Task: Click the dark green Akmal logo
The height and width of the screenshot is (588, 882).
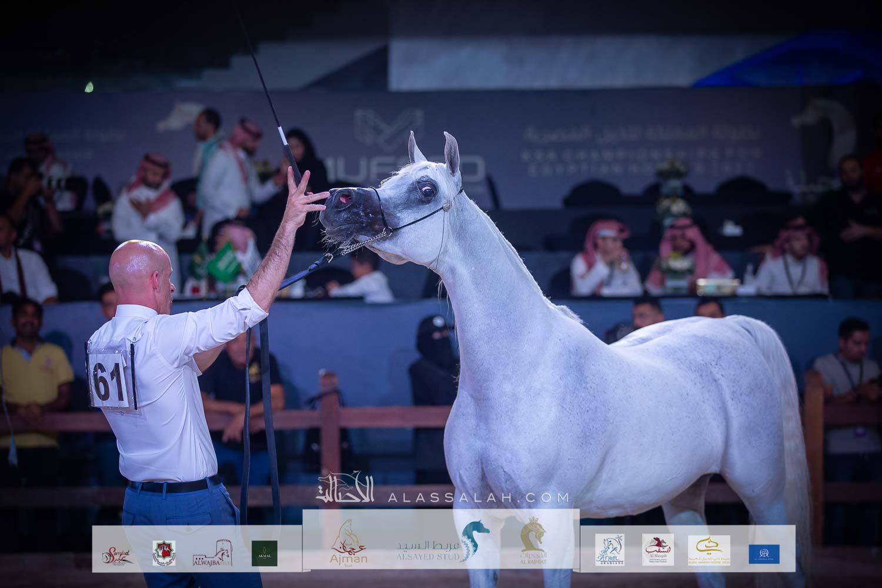Action: coord(264,553)
